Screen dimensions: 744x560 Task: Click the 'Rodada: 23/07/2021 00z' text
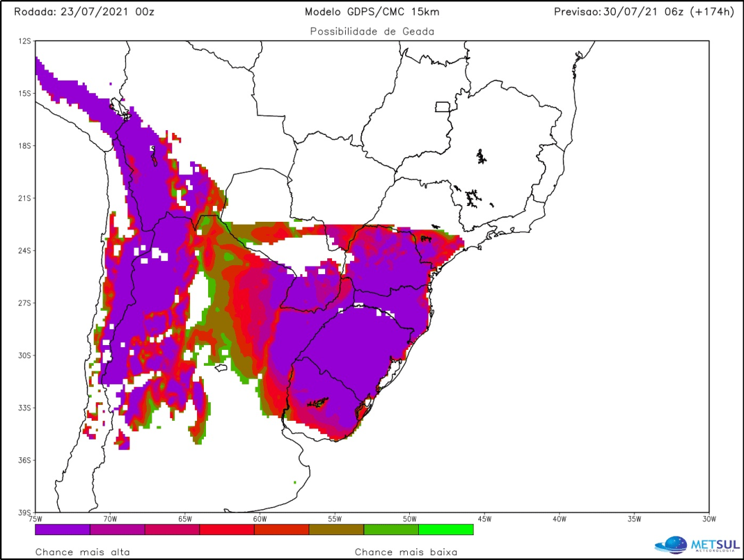pos(84,12)
